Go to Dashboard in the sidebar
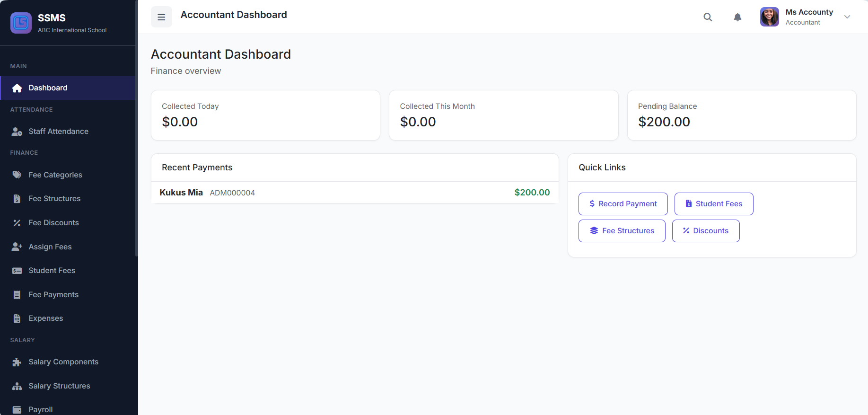 (x=48, y=88)
